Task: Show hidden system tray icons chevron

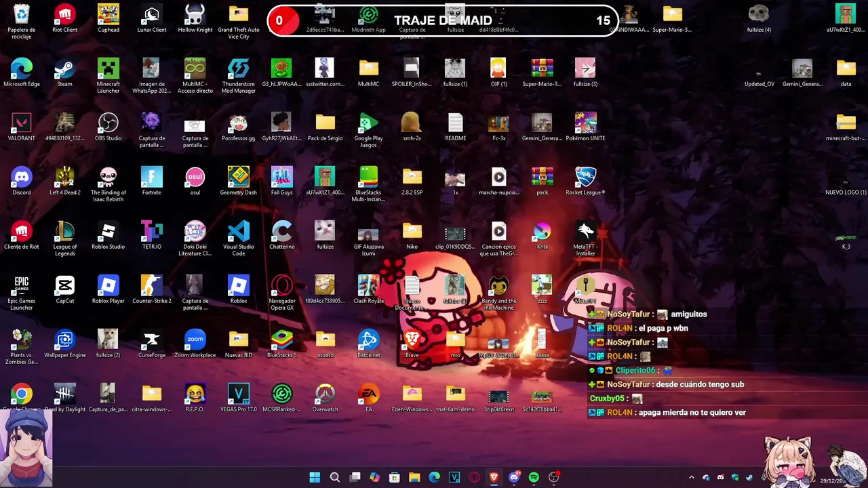Action: [692, 477]
